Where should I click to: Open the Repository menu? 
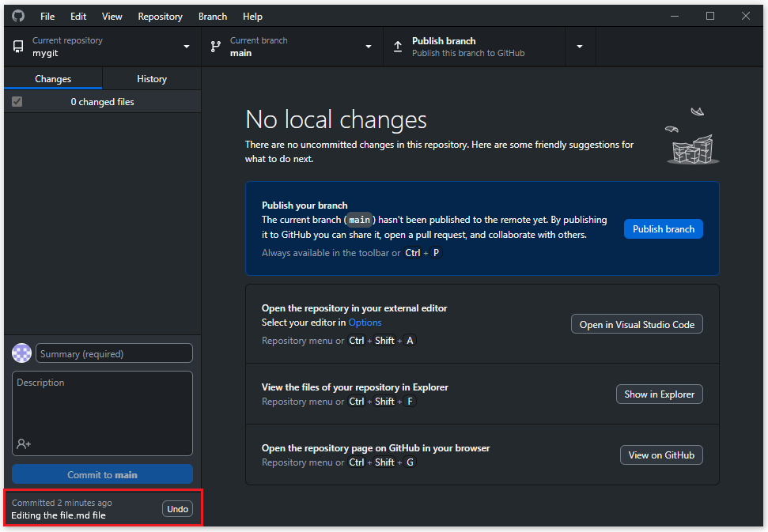[x=160, y=17]
